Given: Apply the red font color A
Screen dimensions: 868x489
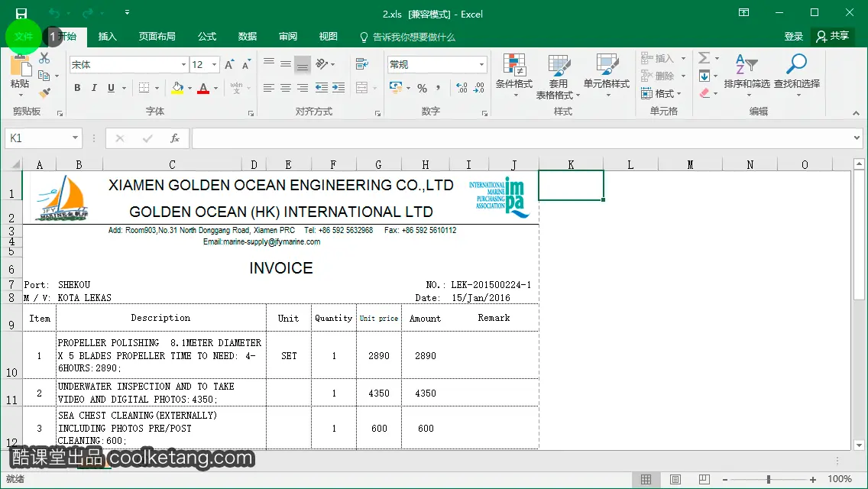Looking at the screenshot, I should tap(203, 88).
